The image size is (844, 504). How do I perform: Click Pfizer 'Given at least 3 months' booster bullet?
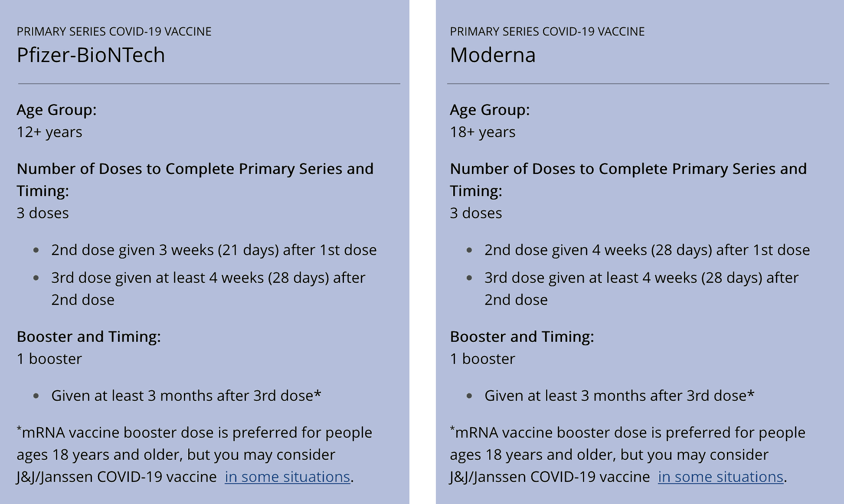(x=186, y=396)
